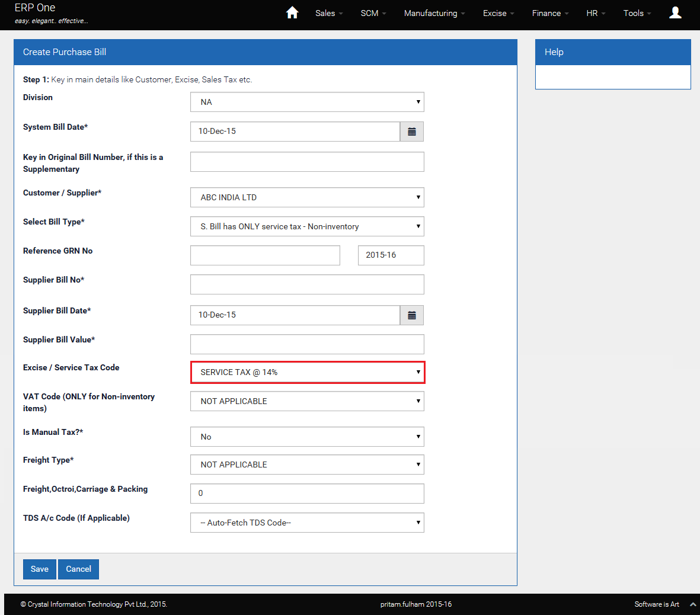The width and height of the screenshot is (700, 615).
Task: Open the Sales menu
Action: pos(329,14)
